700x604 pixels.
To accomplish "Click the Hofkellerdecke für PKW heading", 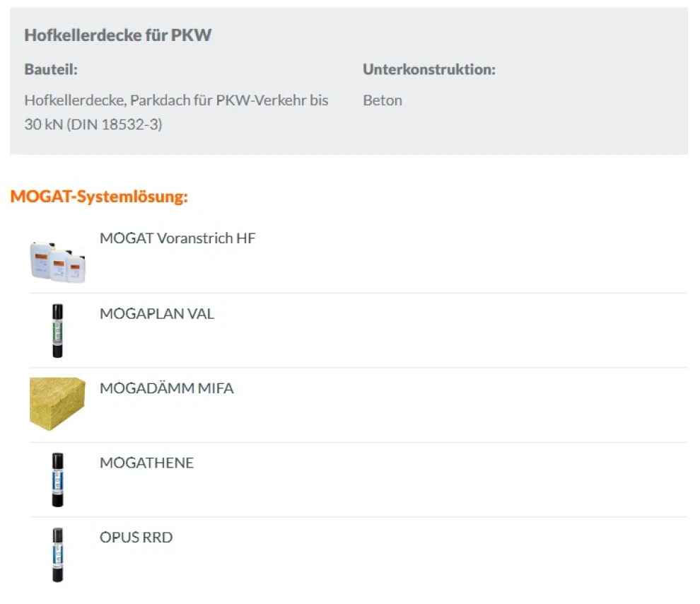I will click(117, 35).
